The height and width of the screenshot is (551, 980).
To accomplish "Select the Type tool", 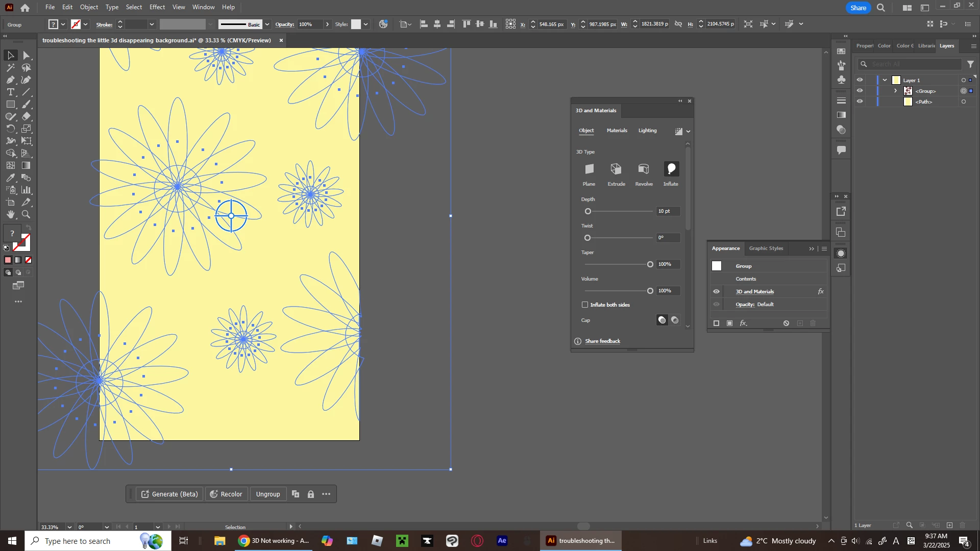I will (10, 92).
